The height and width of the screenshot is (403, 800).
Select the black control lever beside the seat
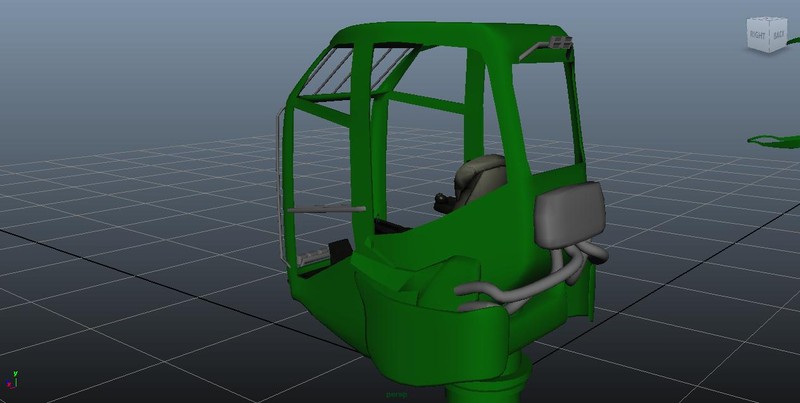coord(443,201)
